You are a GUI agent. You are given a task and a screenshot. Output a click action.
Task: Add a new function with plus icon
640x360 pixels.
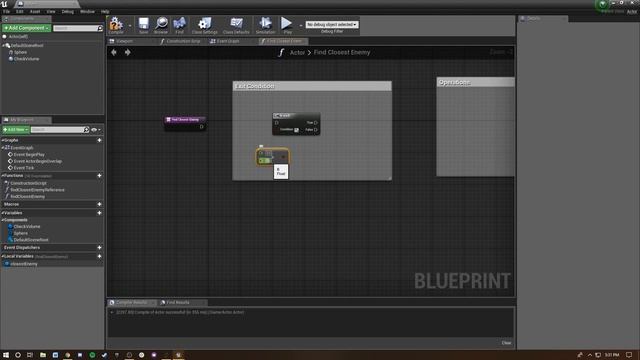(99, 176)
